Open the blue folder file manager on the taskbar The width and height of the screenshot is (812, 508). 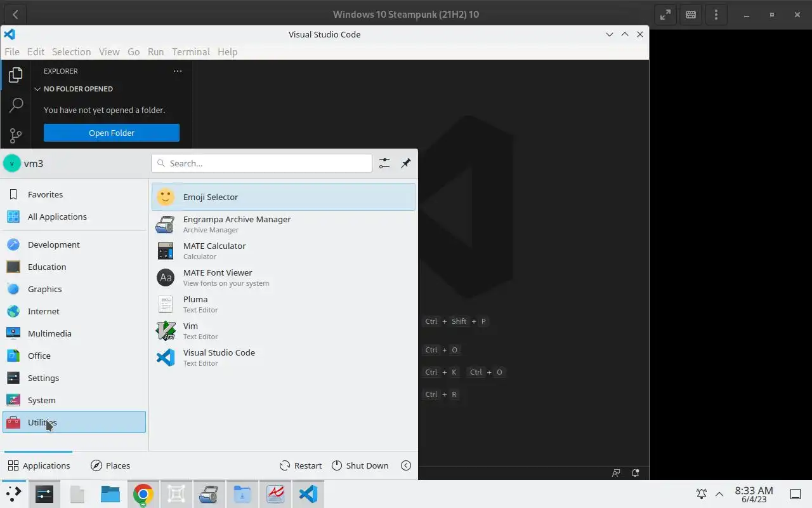110,494
